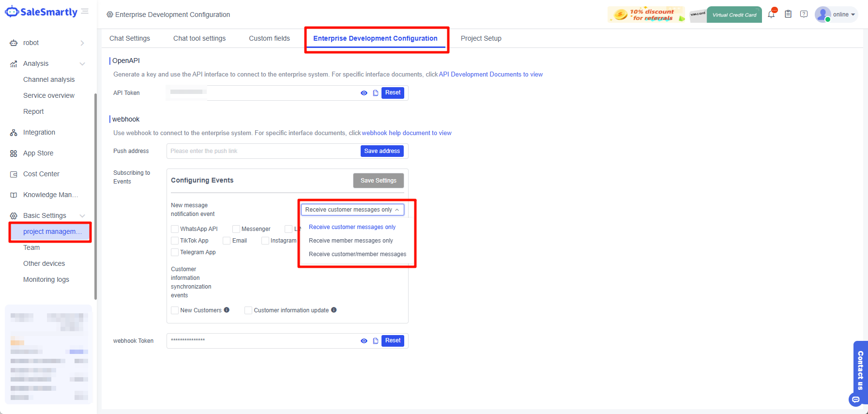
Task: Click the Basic Settings gear icon
Action: click(14, 216)
